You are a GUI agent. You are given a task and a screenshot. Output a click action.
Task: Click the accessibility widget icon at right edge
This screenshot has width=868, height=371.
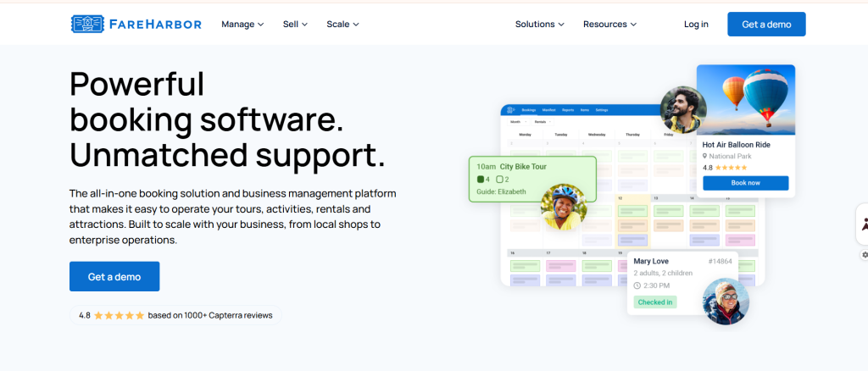click(x=862, y=224)
